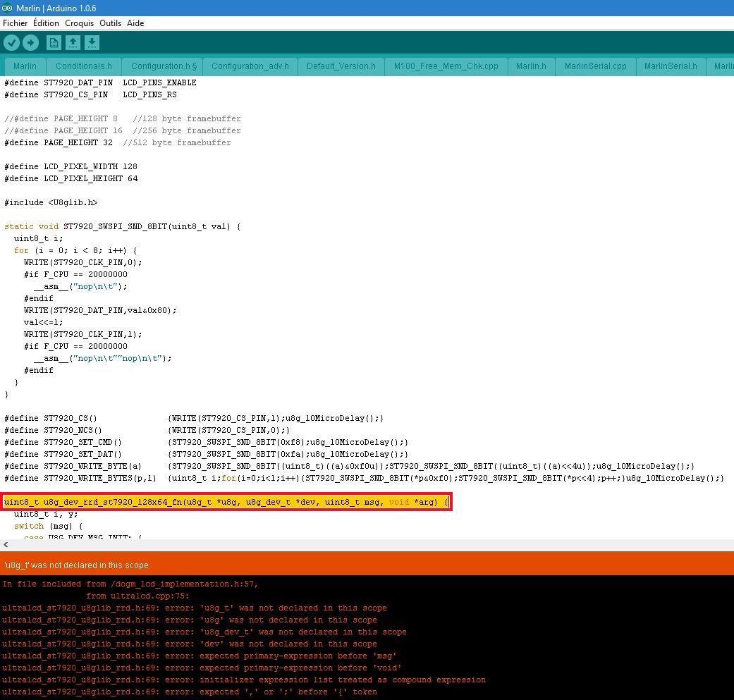Open the Croquis menu
The height and width of the screenshot is (700, 734).
[79, 23]
